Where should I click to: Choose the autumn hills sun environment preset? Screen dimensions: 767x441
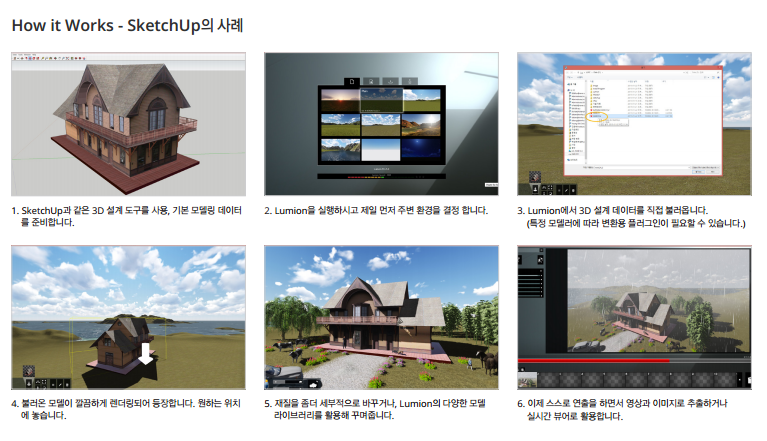point(421,125)
